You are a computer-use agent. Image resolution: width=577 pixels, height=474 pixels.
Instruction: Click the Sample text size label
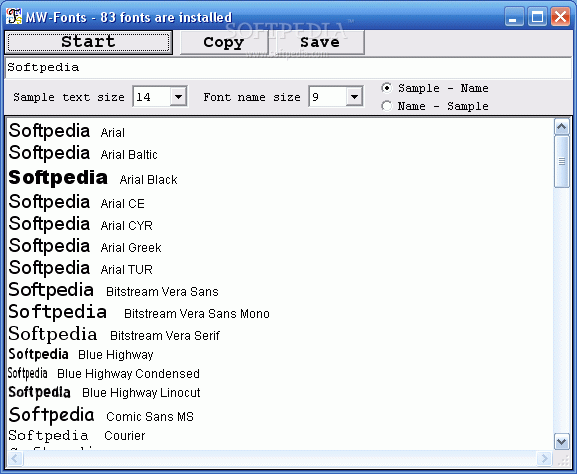click(69, 98)
